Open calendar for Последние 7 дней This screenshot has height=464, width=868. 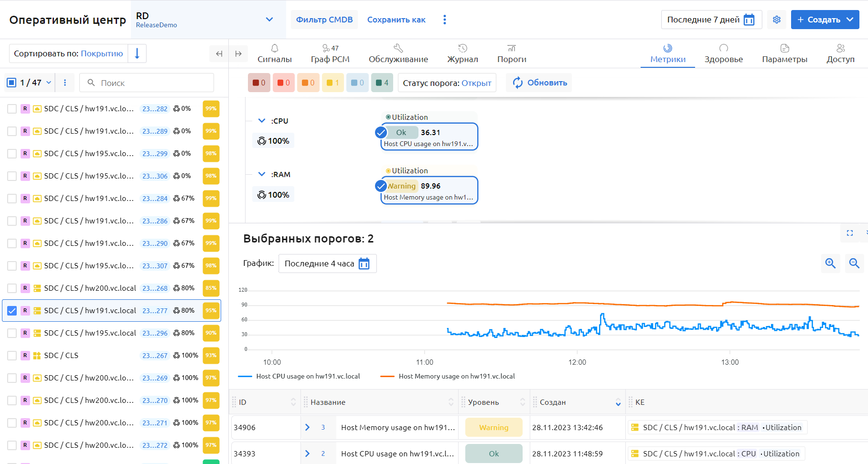pos(749,20)
